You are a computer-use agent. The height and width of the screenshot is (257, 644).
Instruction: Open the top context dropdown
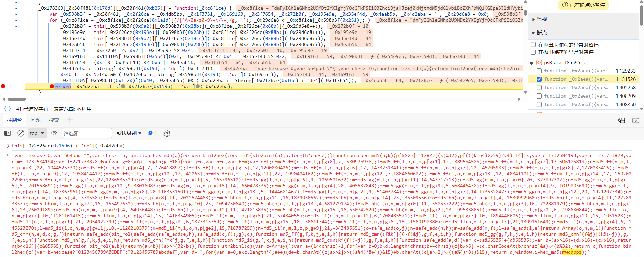point(37,133)
